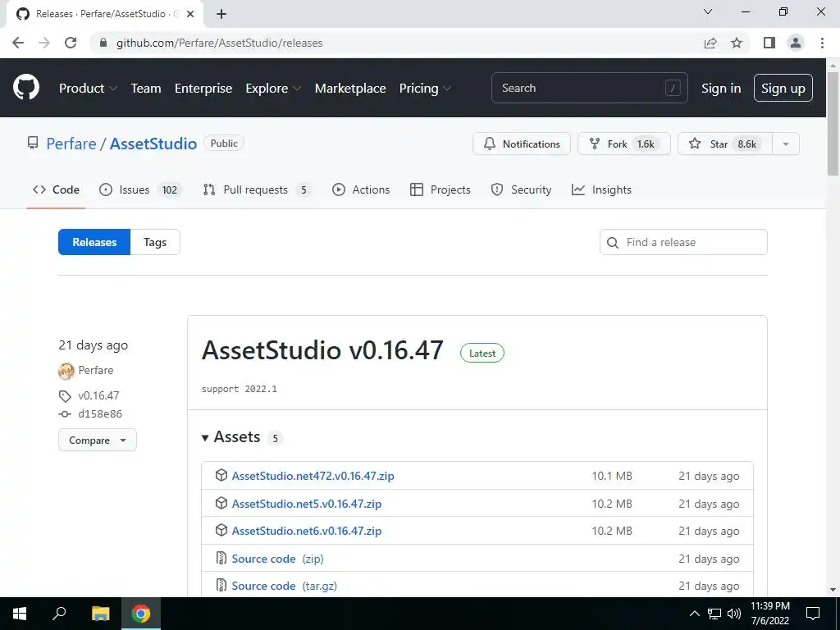
Task: Open the AssetStudio v0.16.47 release title
Action: click(x=322, y=350)
